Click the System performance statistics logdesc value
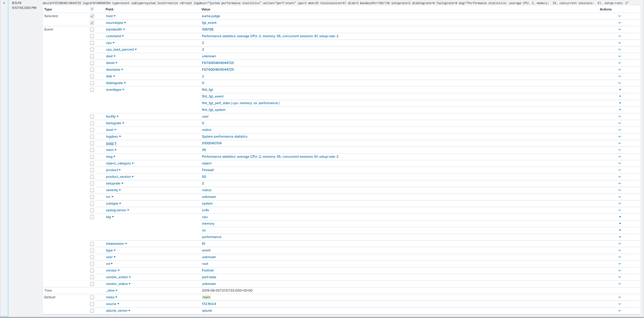 pos(225,136)
